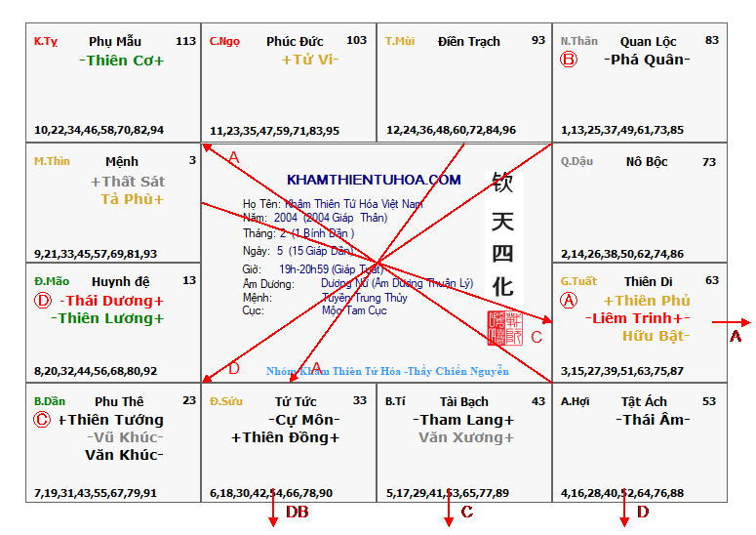This screenshot has width=756, height=535.
Task: Click the red down arrow labeled DB
Action: (x=274, y=514)
